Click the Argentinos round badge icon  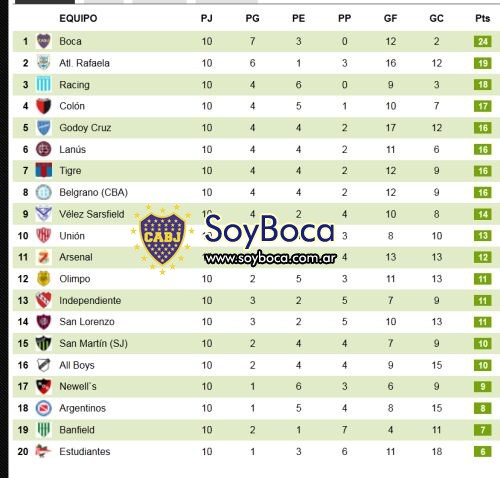point(44,408)
